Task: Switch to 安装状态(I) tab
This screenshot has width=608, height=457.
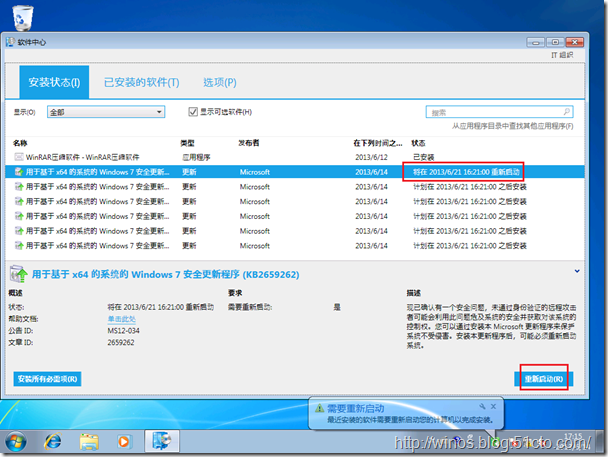Action: pyautogui.click(x=54, y=82)
